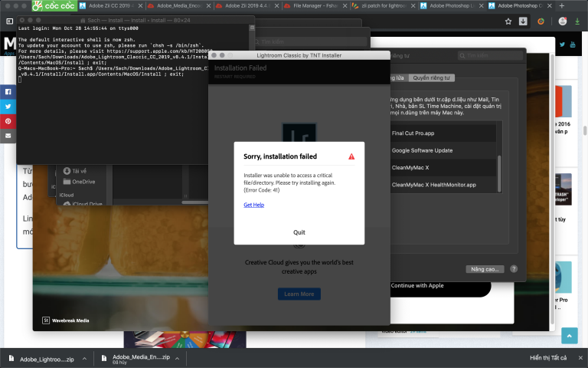
Task: Share via Twitter side button
Action: click(8, 107)
